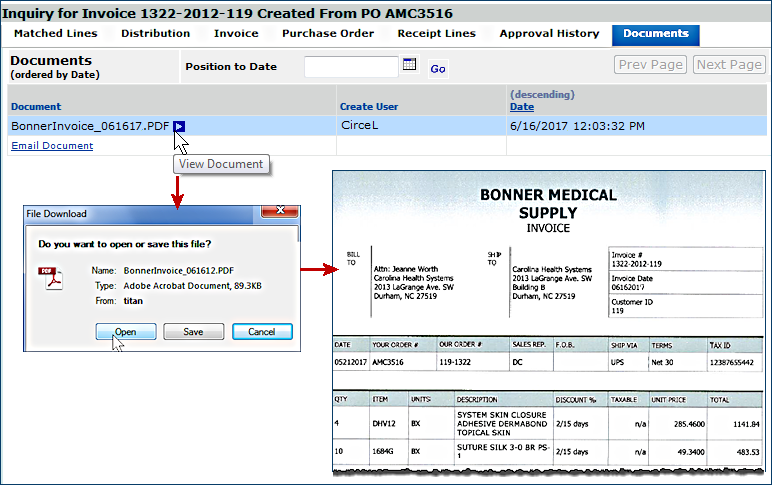
Task: Open the Receipt Lines tab
Action: [x=436, y=34]
